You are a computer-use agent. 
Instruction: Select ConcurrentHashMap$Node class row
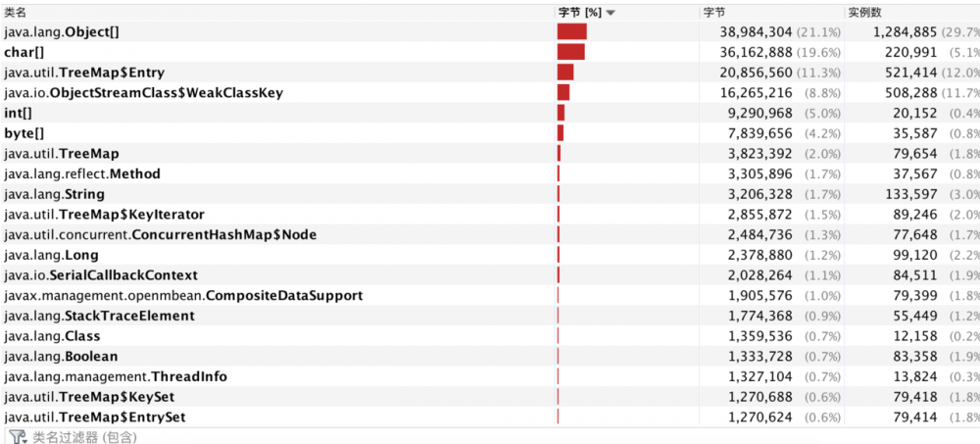[490, 235]
